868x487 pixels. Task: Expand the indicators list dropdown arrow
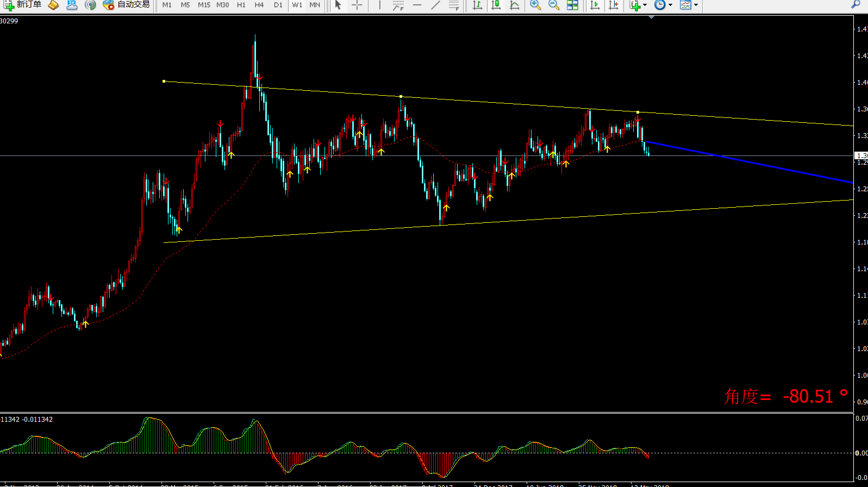(645, 5)
